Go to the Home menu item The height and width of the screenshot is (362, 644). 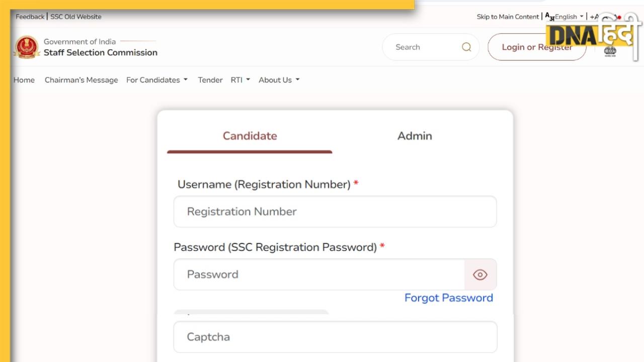24,80
